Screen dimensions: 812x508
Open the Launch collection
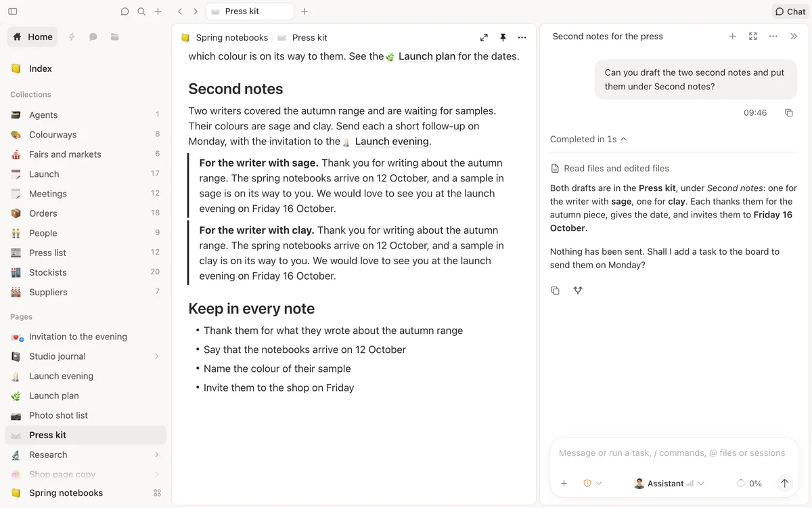(x=85, y=174)
